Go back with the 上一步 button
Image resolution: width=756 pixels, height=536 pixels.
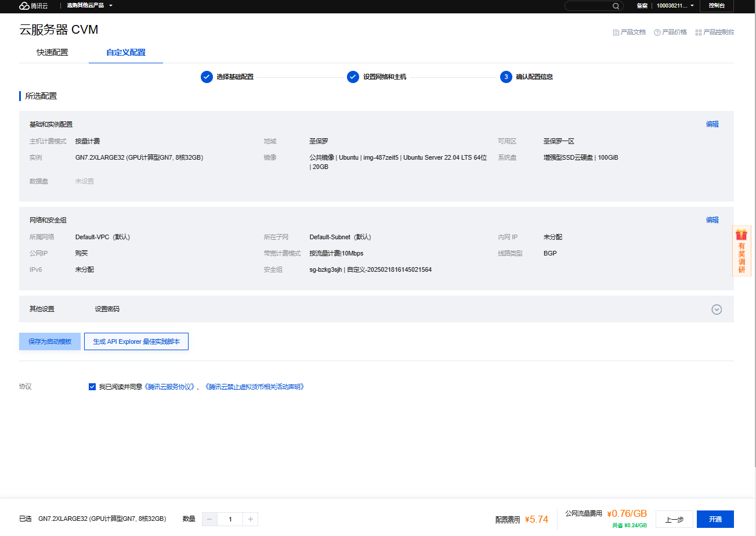tap(674, 519)
